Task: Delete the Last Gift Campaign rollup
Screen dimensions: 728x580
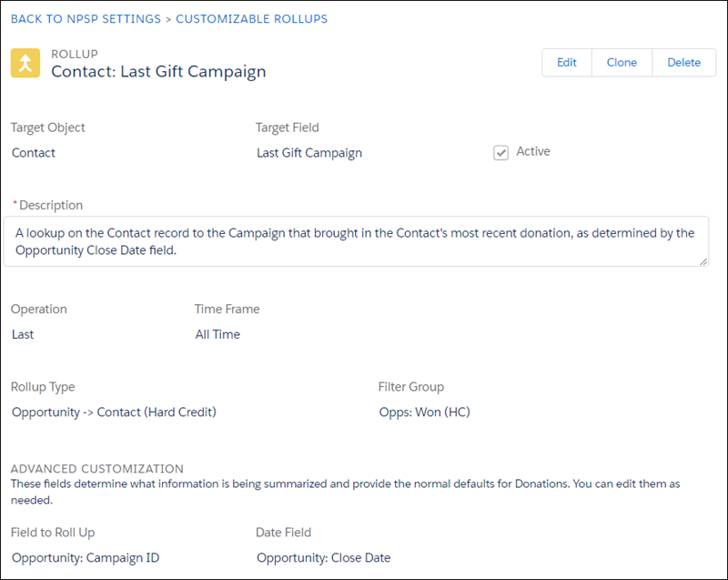Action: (x=684, y=63)
